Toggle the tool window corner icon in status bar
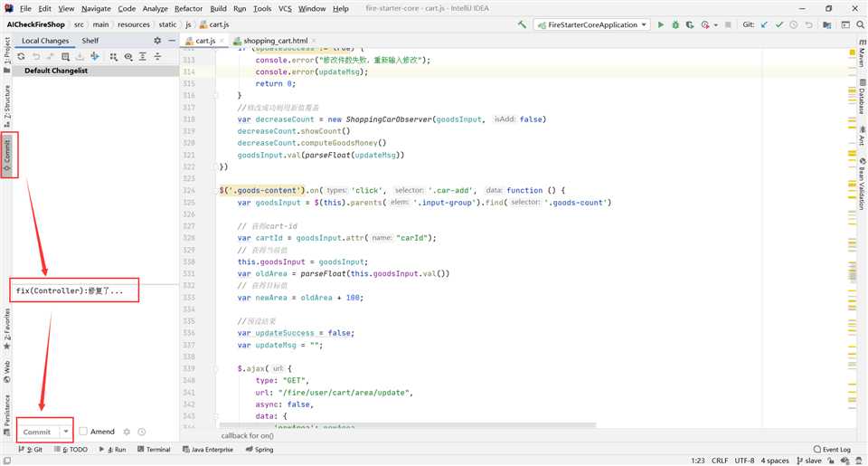The width and height of the screenshot is (868, 466). coord(6,461)
